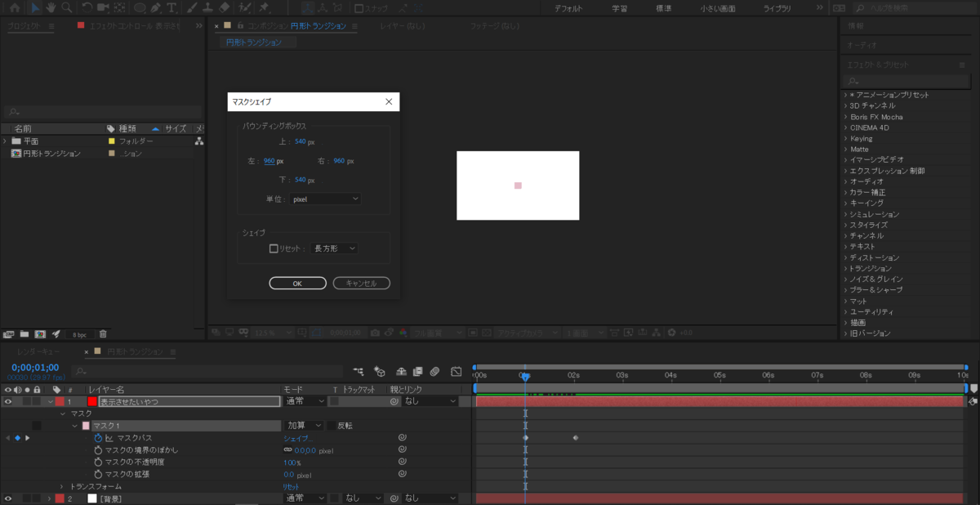This screenshot has height=505, width=980.
Task: Collapse the マスク group
Action: pos(63,414)
